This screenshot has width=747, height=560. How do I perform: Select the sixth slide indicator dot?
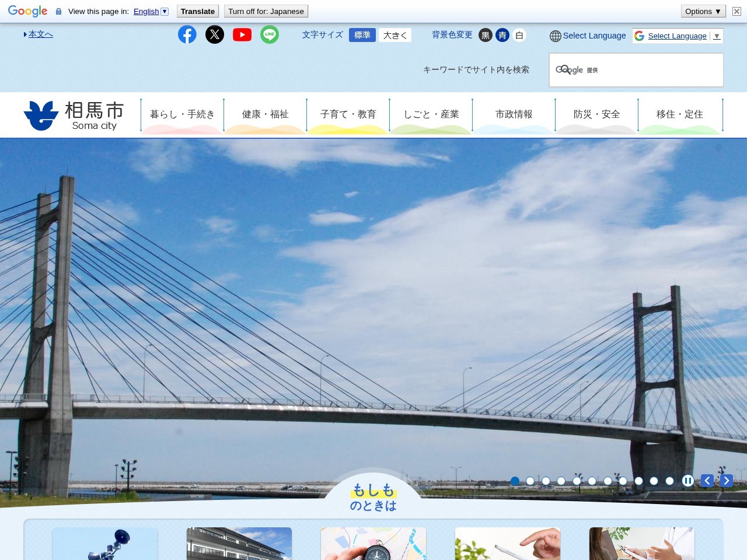pos(592,481)
